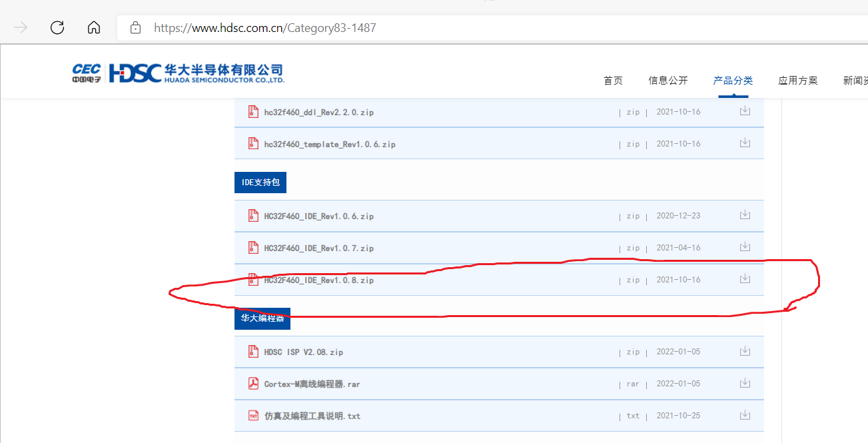The height and width of the screenshot is (443, 868).
Task: Open hc32f460_ddl_Rev2.2.0.zip file link
Action: pos(319,113)
